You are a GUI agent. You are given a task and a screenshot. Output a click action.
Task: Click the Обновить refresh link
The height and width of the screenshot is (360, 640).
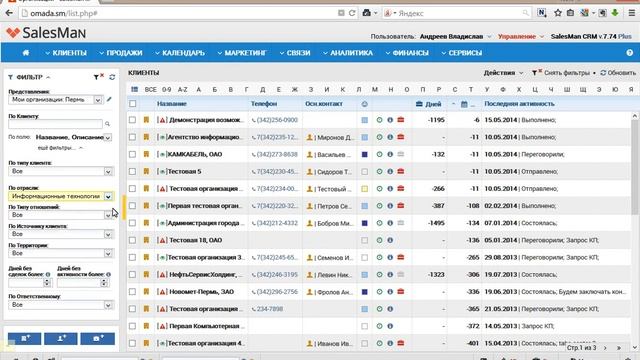pyautogui.click(x=618, y=73)
